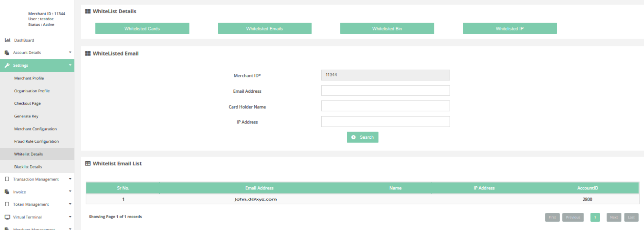This screenshot has width=644, height=230.
Task: Select Whitelisted Bin tab
Action: tap(387, 28)
